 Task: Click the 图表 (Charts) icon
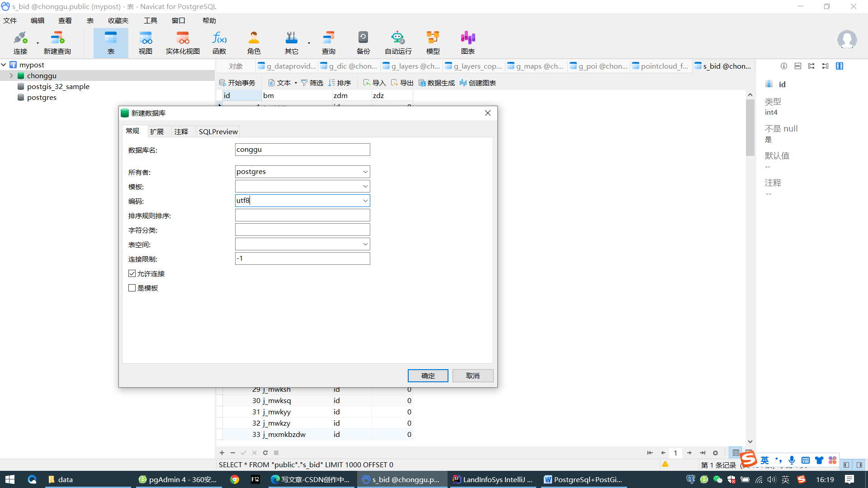tap(467, 42)
